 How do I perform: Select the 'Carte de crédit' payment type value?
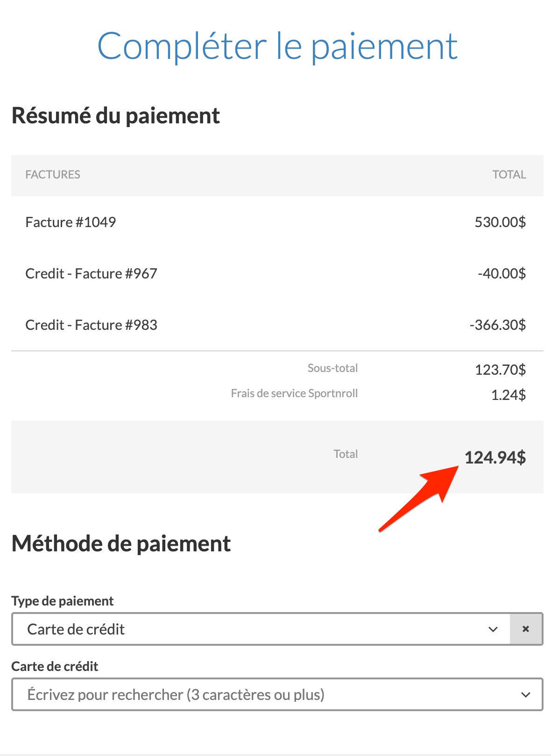click(x=76, y=629)
